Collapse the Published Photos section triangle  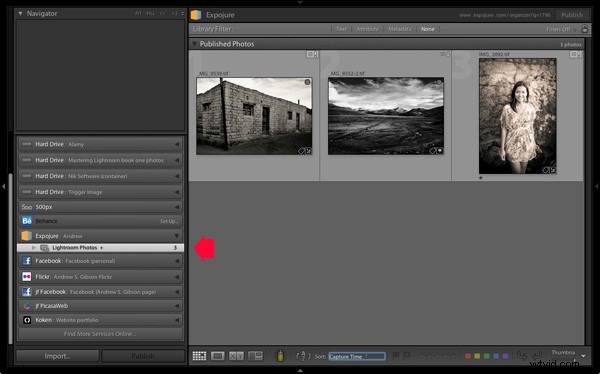pyautogui.click(x=194, y=44)
